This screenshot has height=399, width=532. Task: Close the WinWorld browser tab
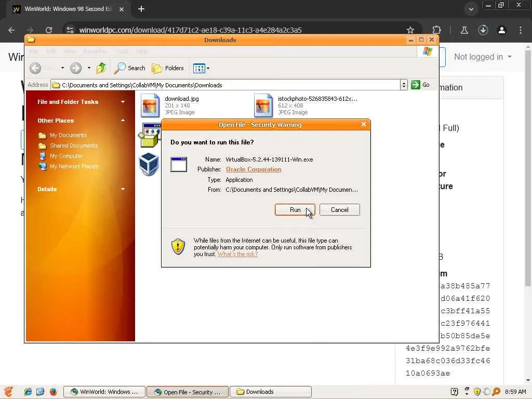coord(122,9)
